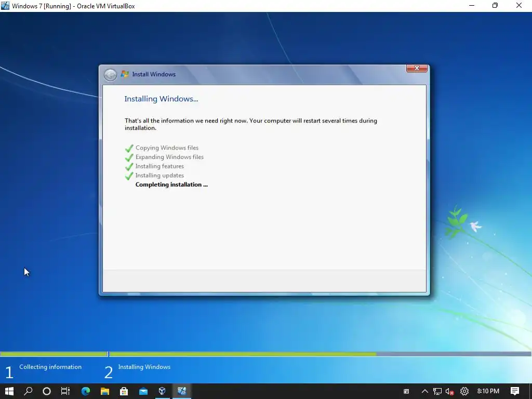Click the 'Installing updates' step
Viewport: 532px width, 399px height.
tap(159, 176)
